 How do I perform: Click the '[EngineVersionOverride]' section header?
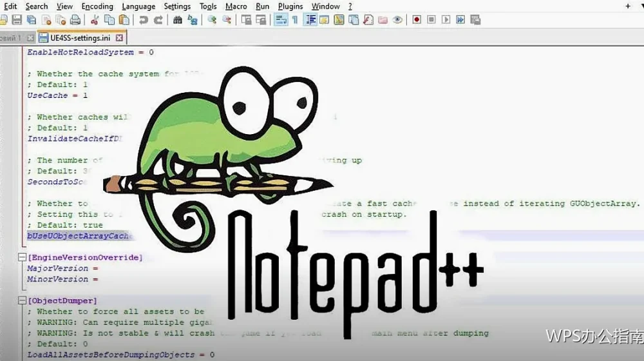pos(85,257)
